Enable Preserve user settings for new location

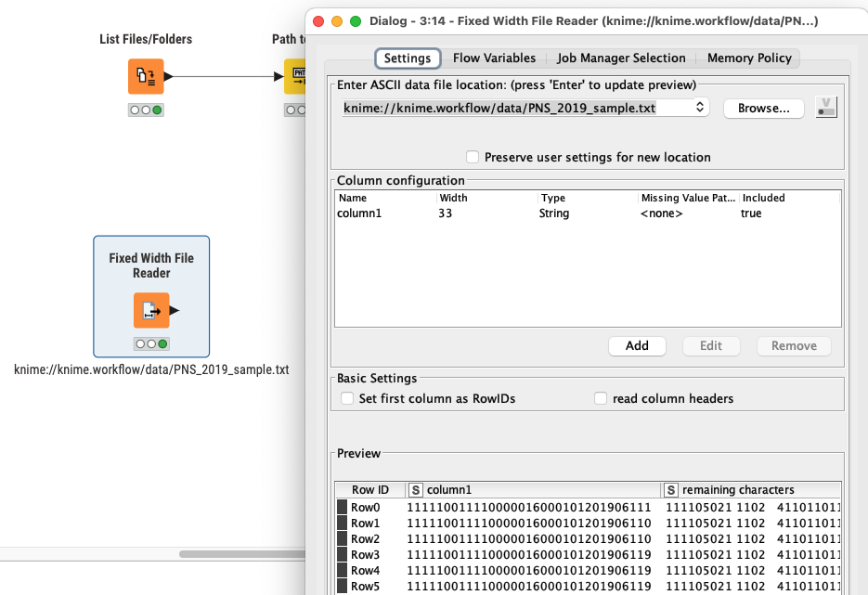(473, 157)
